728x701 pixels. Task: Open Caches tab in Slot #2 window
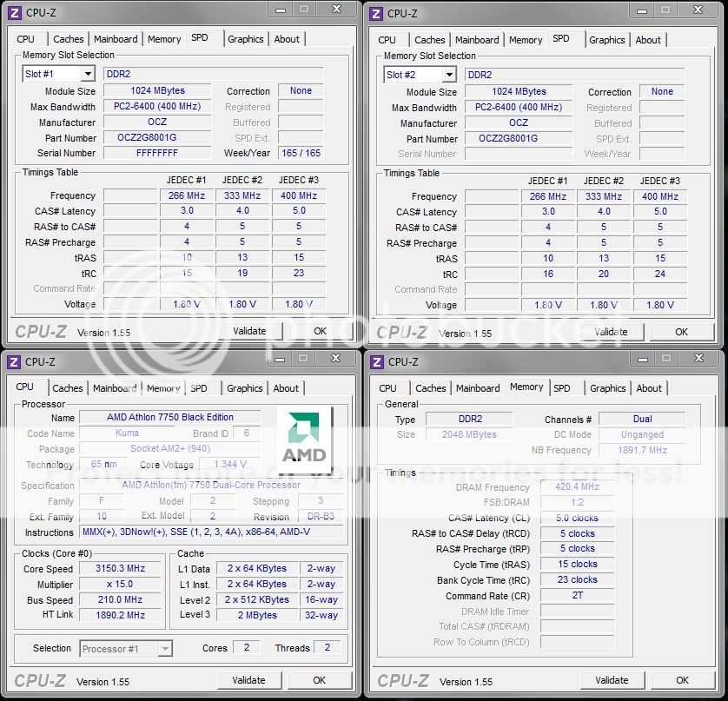[429, 40]
